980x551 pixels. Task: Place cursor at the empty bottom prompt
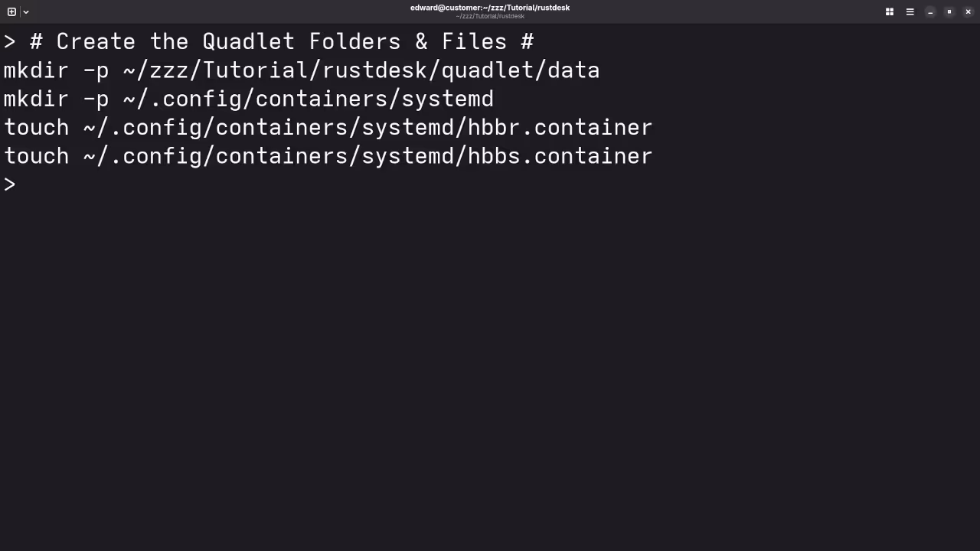pyautogui.click(x=31, y=184)
